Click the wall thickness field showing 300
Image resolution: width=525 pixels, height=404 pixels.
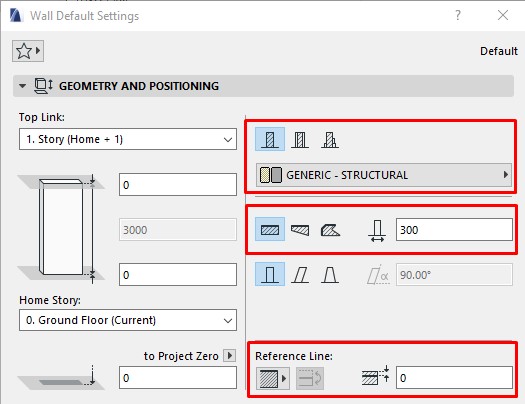tap(454, 230)
